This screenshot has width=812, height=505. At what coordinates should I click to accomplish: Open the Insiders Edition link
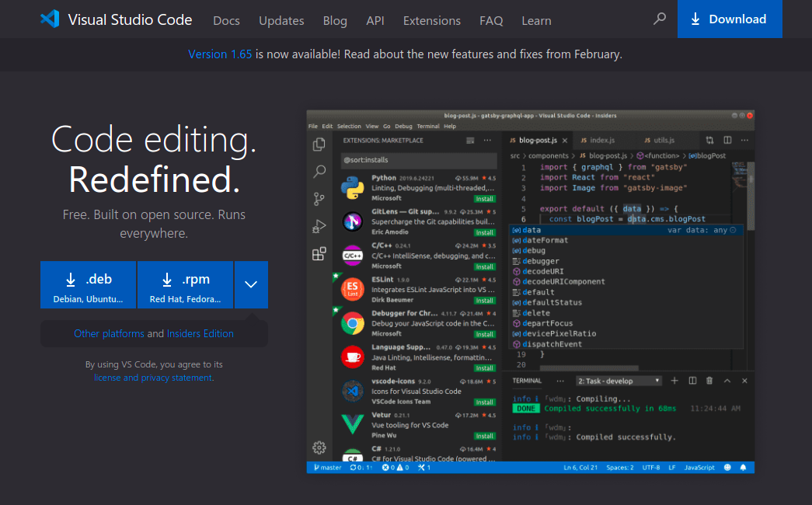(200, 333)
